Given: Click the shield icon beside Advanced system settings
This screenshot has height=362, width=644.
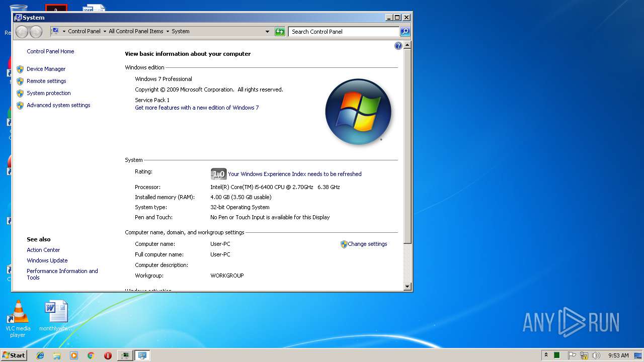Looking at the screenshot, I should click(x=20, y=105).
